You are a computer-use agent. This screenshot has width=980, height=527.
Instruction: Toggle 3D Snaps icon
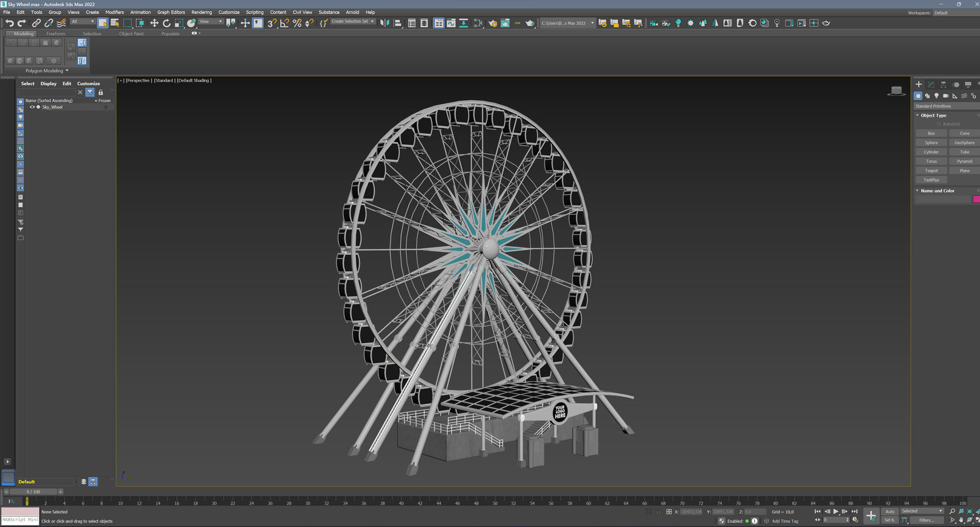[x=272, y=23]
